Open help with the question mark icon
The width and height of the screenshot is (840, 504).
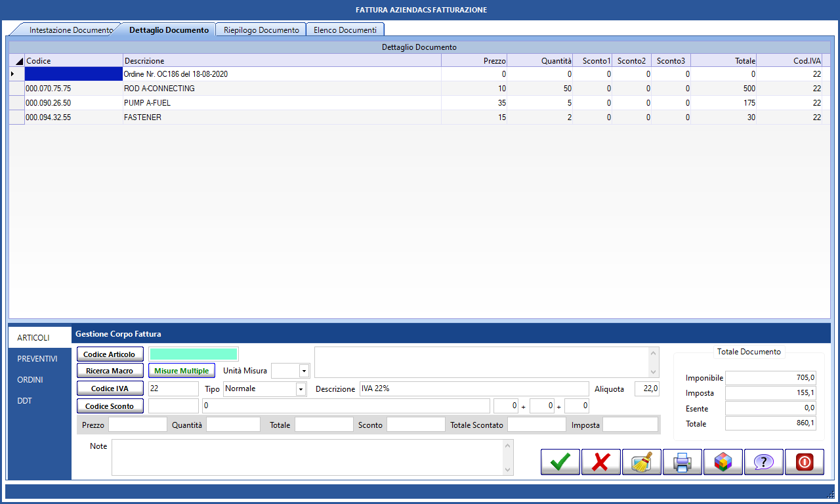click(x=763, y=462)
